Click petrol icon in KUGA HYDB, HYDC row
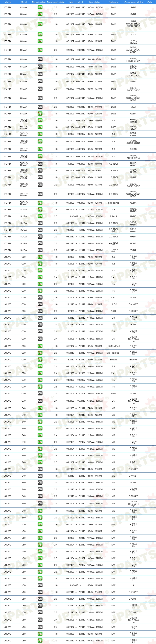The width and height of the screenshot is (156, 644). [40, 210]
